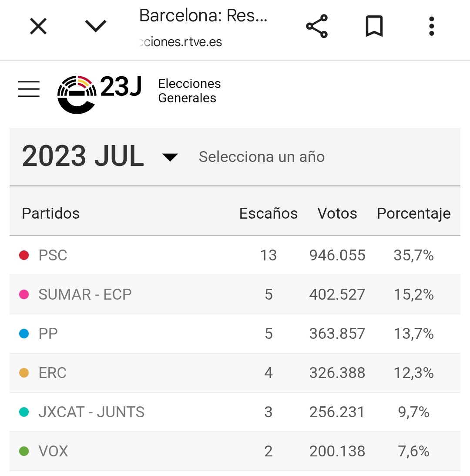Close the browser tab with X icon
Image resolution: width=470 pixels, height=476 pixels.
[x=38, y=27]
